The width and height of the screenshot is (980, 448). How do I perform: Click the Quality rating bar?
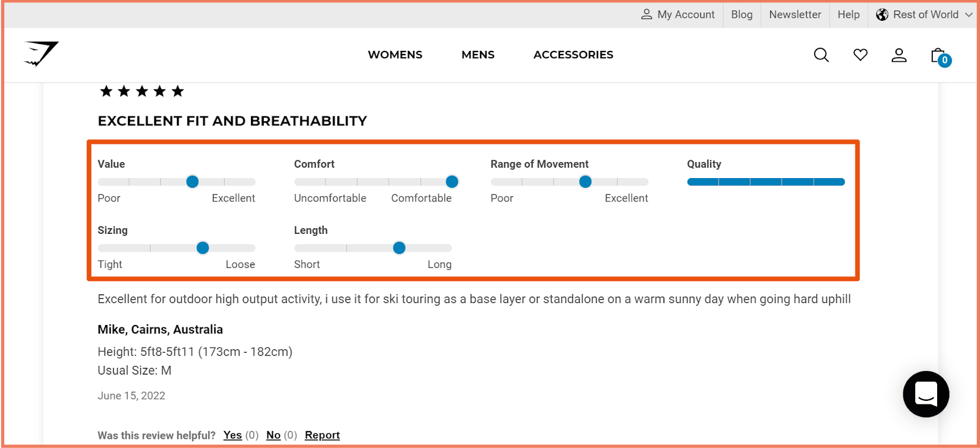click(x=766, y=182)
